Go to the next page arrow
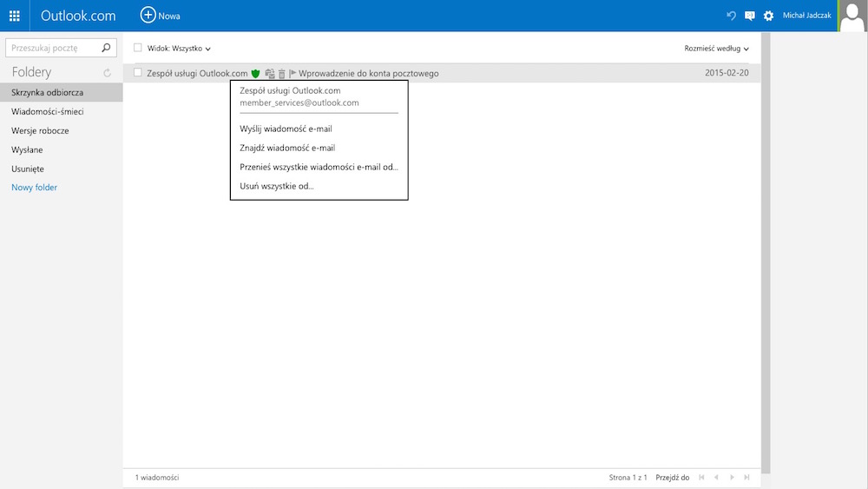Viewport: 868px width, 489px height. click(732, 478)
